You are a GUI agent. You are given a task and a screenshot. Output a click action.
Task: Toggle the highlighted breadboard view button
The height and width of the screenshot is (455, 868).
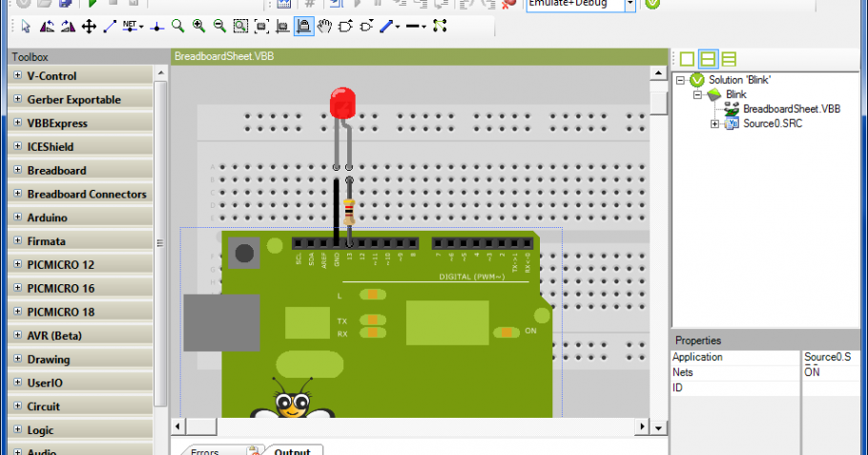pyautogui.click(x=303, y=26)
